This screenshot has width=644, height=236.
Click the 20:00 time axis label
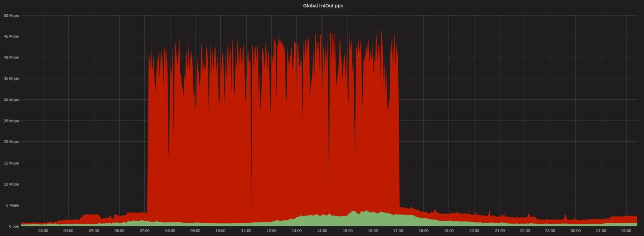474,231
